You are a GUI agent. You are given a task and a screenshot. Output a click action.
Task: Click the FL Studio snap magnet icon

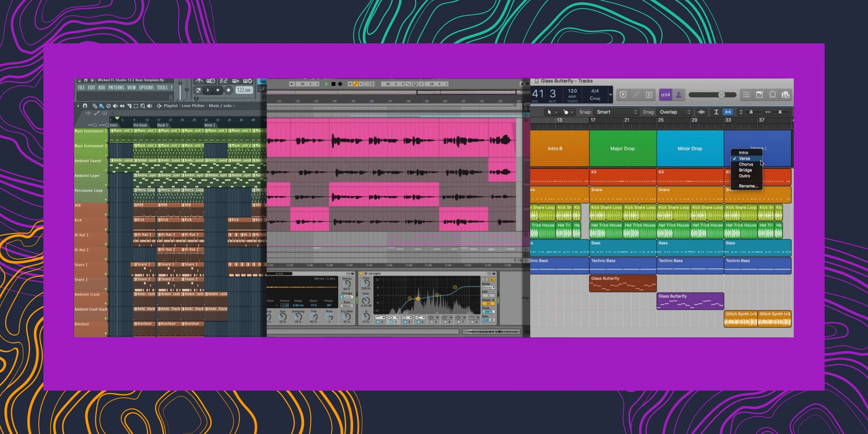pos(85,106)
